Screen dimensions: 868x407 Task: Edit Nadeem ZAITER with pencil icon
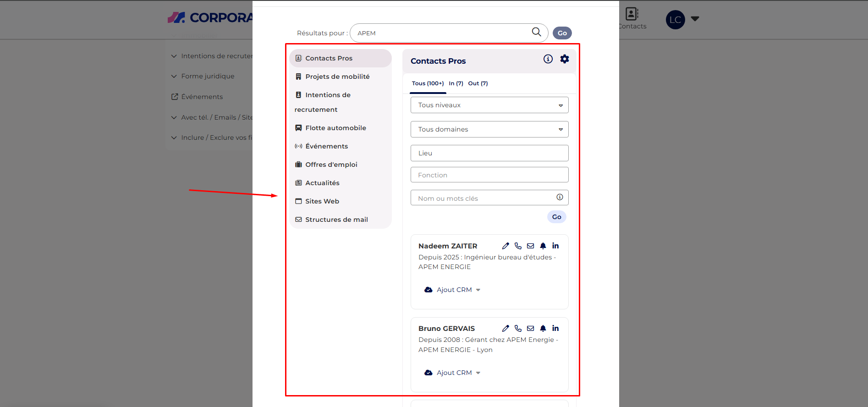tap(505, 246)
